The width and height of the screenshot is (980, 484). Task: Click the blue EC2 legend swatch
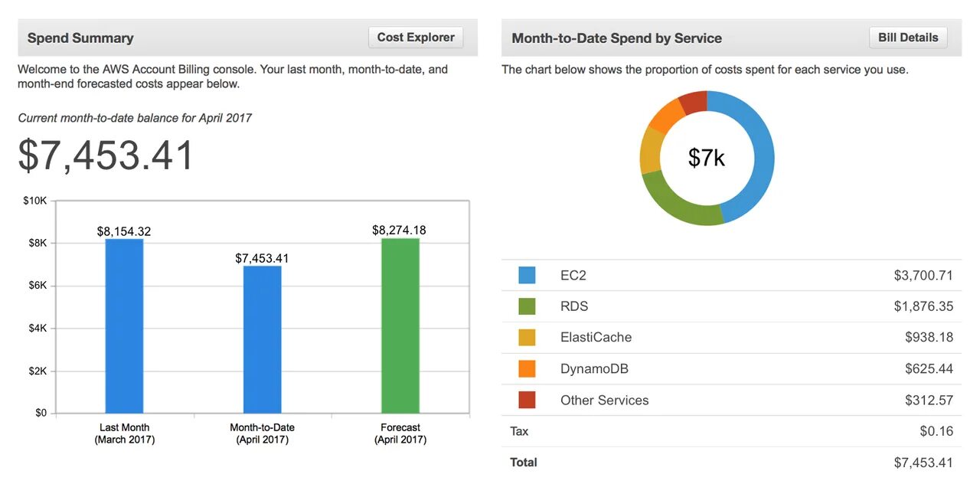point(527,276)
